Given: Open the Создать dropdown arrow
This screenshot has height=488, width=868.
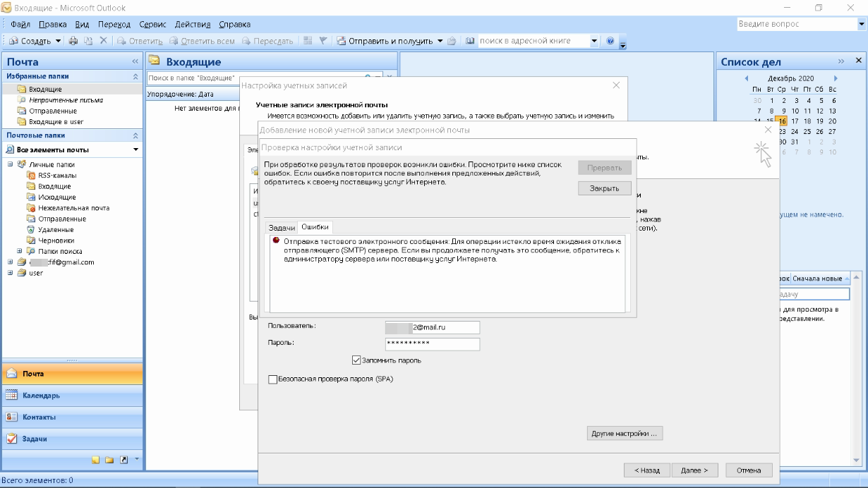Looking at the screenshot, I should [x=59, y=41].
